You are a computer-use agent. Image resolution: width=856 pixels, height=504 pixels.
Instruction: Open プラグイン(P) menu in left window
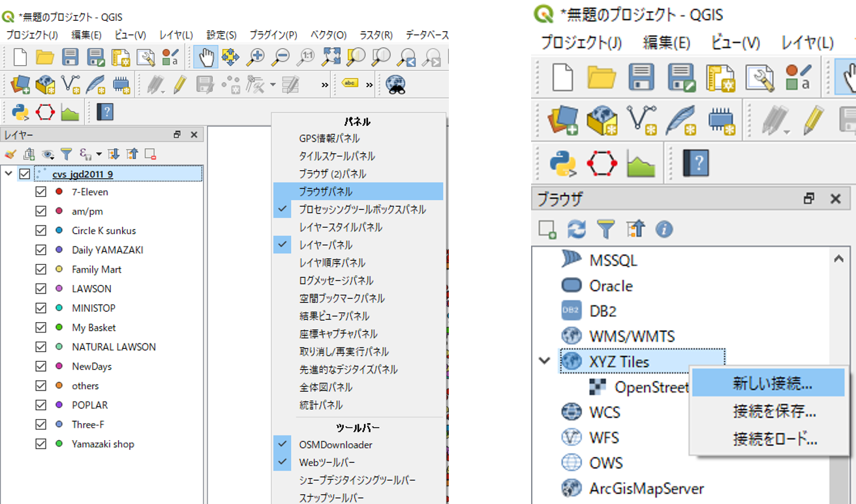[273, 35]
